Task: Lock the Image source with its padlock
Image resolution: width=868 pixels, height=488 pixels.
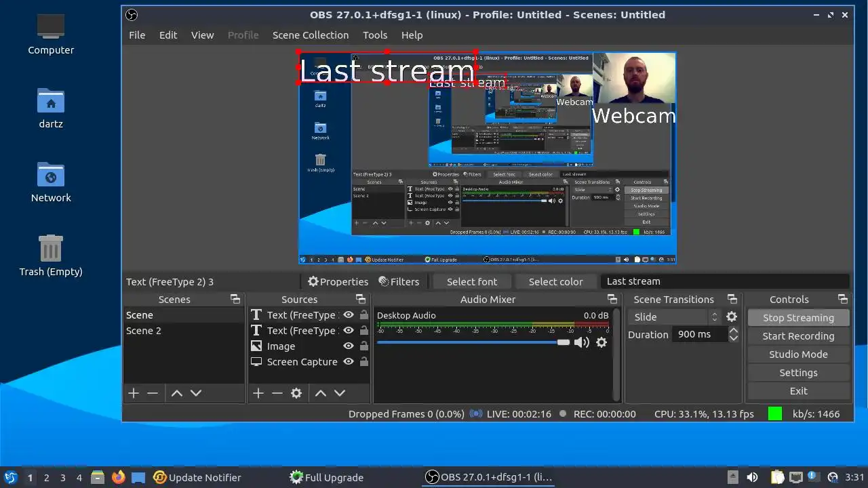Action: 364,346
